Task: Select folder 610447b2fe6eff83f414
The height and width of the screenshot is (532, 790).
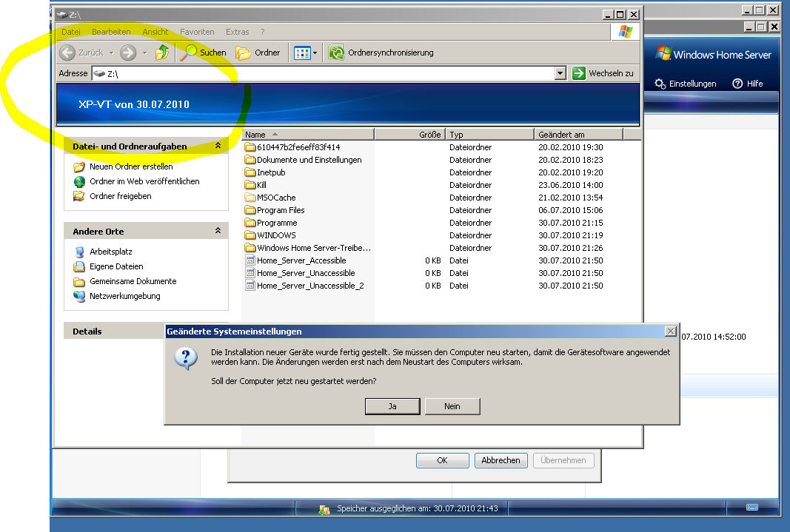Action: [292, 147]
